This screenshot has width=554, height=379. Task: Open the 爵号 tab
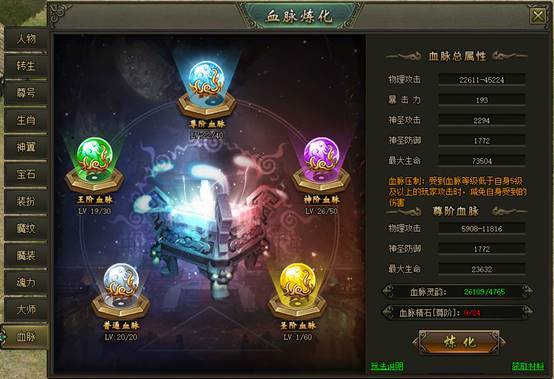(x=26, y=93)
